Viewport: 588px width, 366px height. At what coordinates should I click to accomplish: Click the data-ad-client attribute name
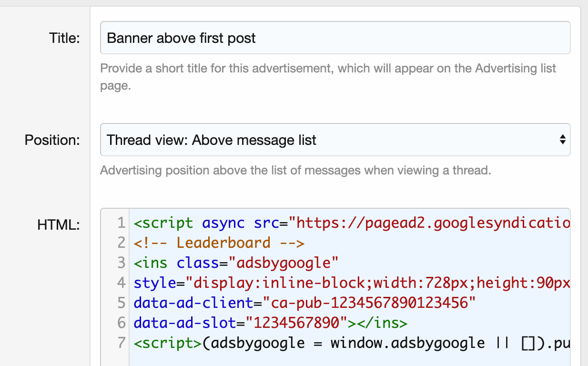tap(193, 303)
